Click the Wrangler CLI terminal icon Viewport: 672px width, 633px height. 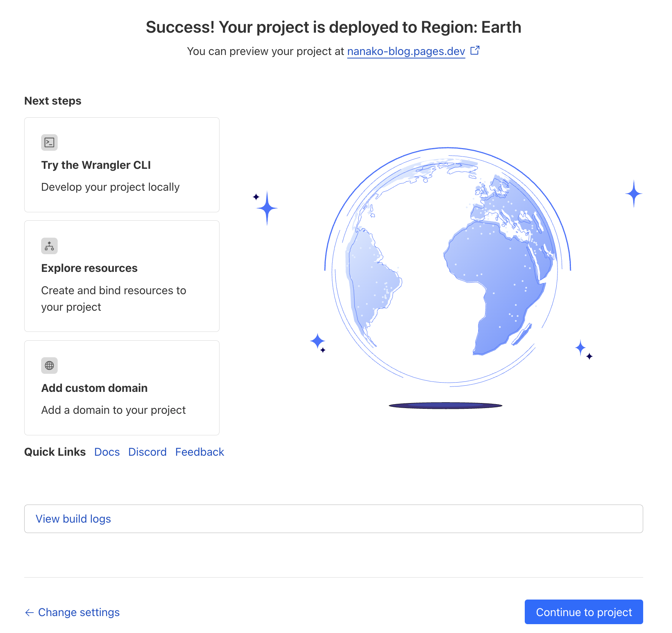49,143
